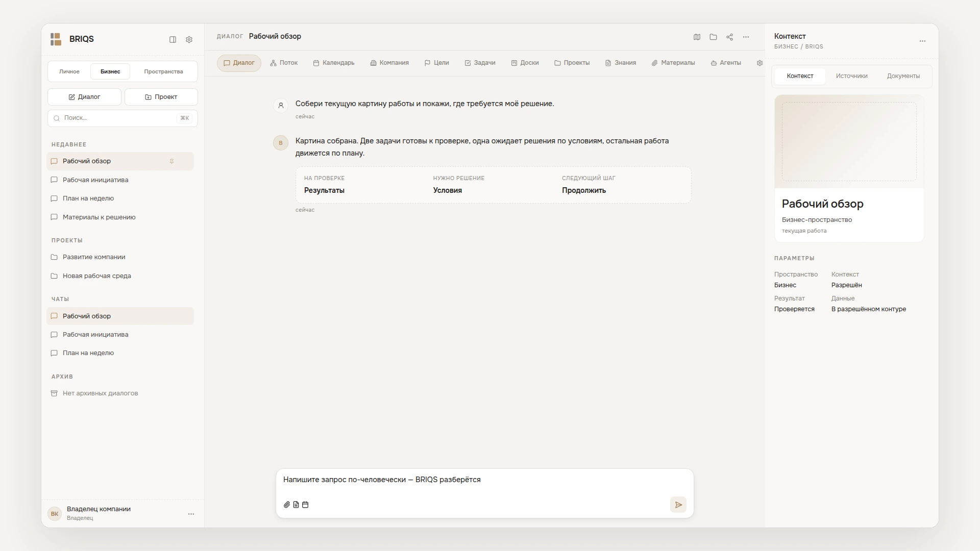
Task: Switch to the Задачи tab
Action: click(480, 63)
